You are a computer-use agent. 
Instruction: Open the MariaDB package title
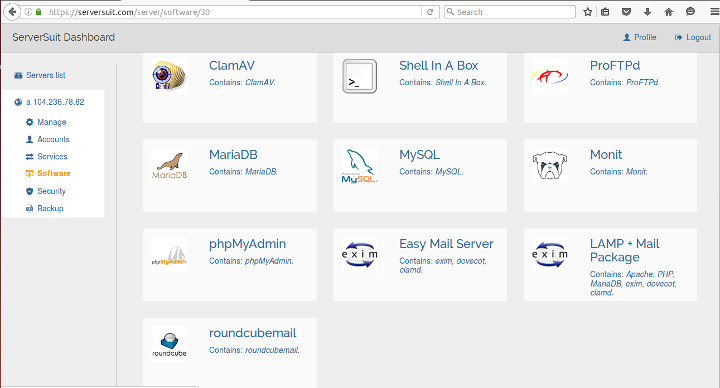pyautogui.click(x=233, y=155)
